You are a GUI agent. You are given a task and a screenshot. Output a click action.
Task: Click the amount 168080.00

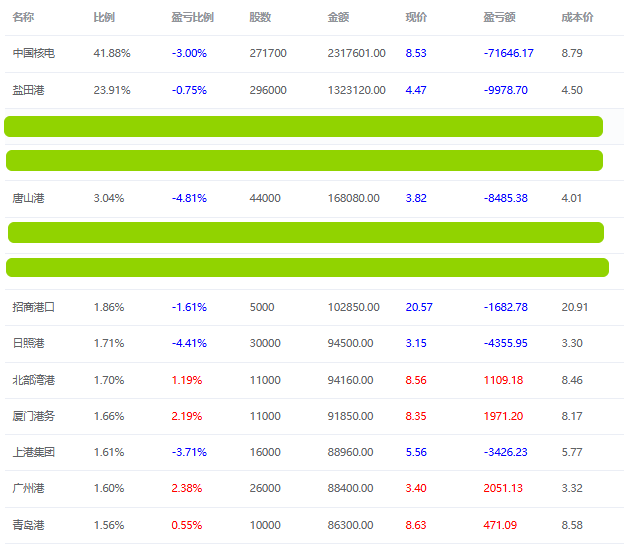(353, 198)
